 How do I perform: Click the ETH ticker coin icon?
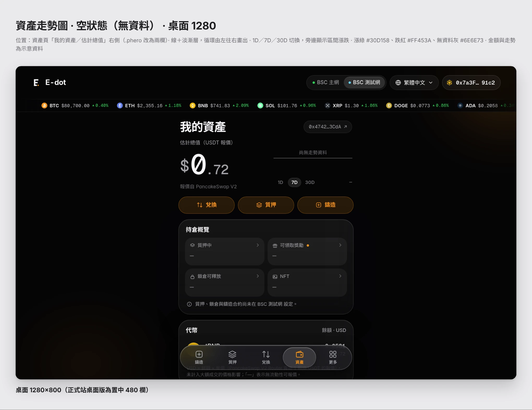pos(120,105)
